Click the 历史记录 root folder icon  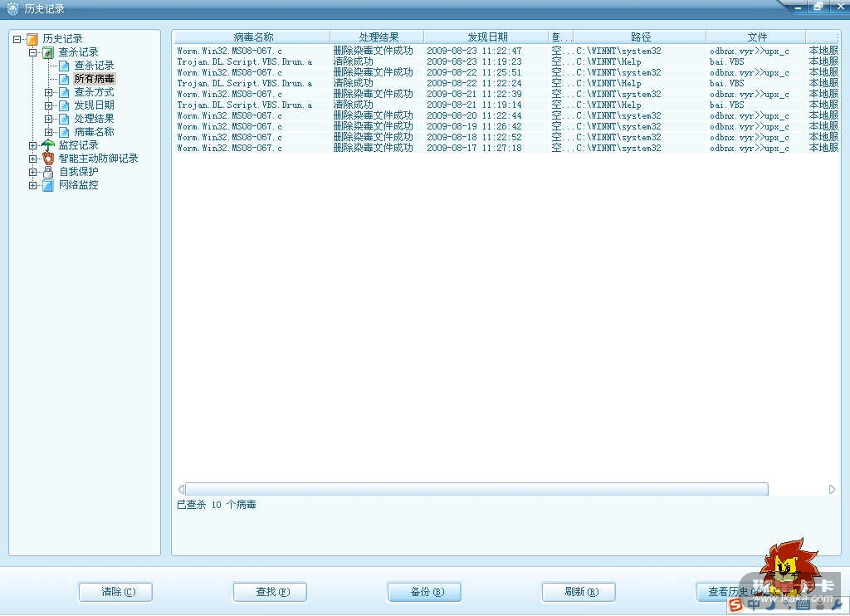32,39
